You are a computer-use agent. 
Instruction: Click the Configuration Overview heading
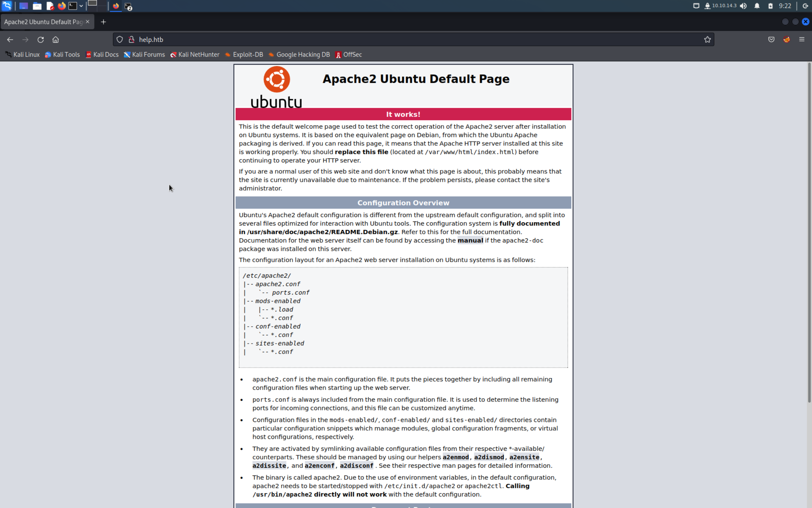403,203
